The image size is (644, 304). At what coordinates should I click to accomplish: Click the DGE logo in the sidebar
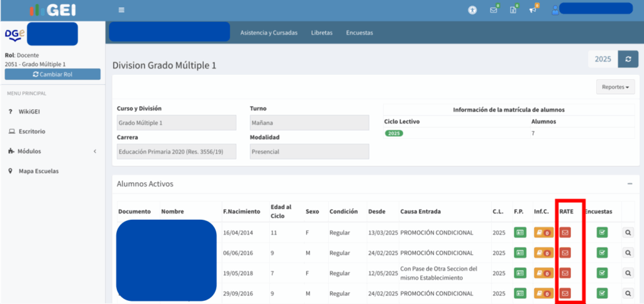[x=15, y=35]
